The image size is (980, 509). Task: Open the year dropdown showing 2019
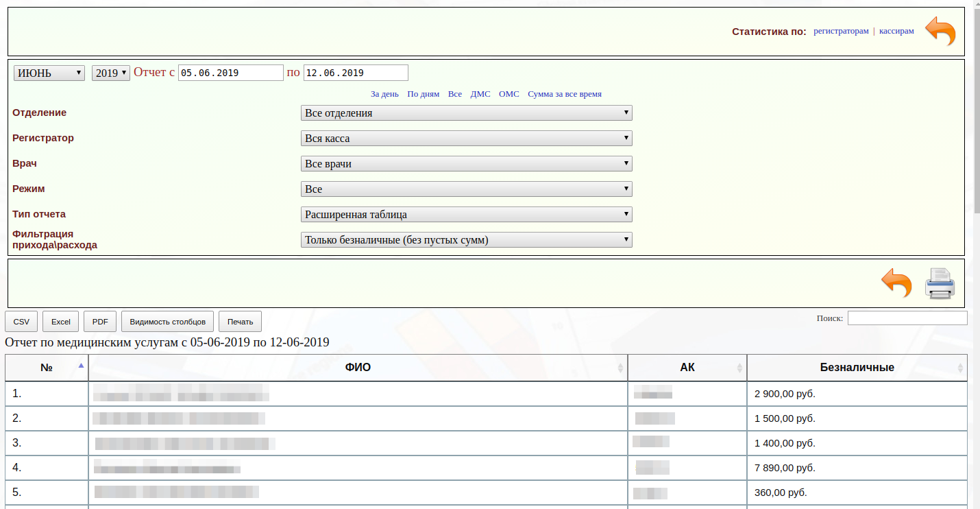click(111, 73)
